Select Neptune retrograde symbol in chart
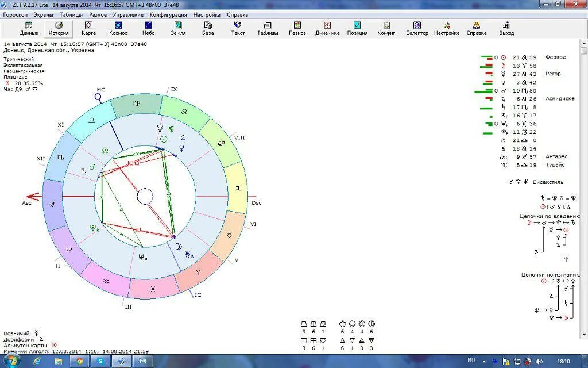The image size is (588, 368). pos(142,258)
